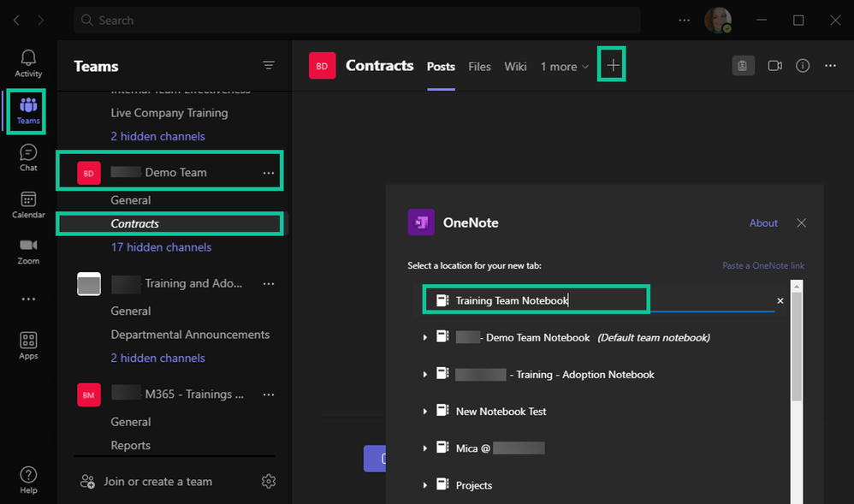Open the Calendar app icon

click(x=28, y=204)
